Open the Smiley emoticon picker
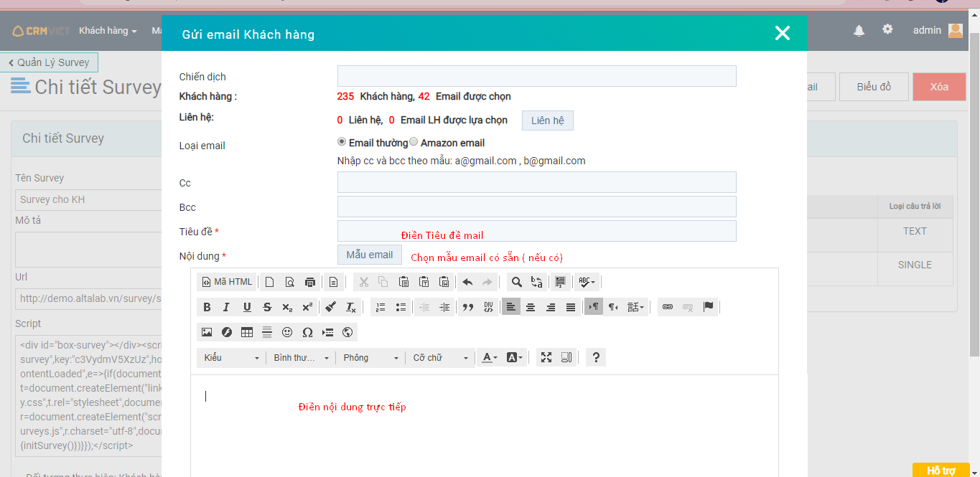The image size is (980, 477). pos(287,332)
